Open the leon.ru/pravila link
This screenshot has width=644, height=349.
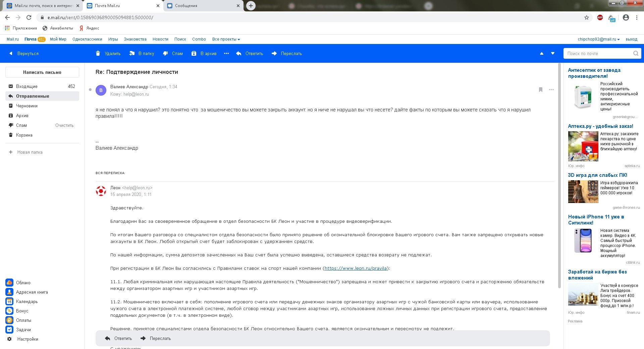356,268
